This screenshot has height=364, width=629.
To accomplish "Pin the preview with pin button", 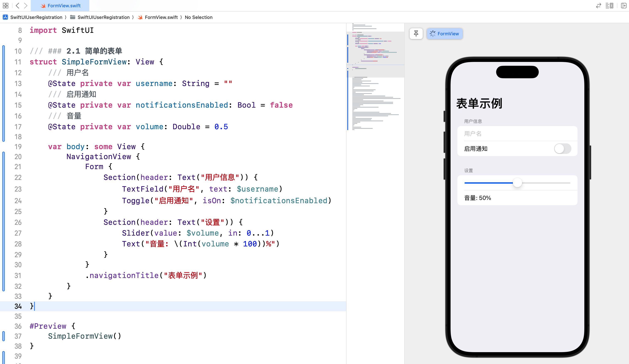I will point(416,33).
